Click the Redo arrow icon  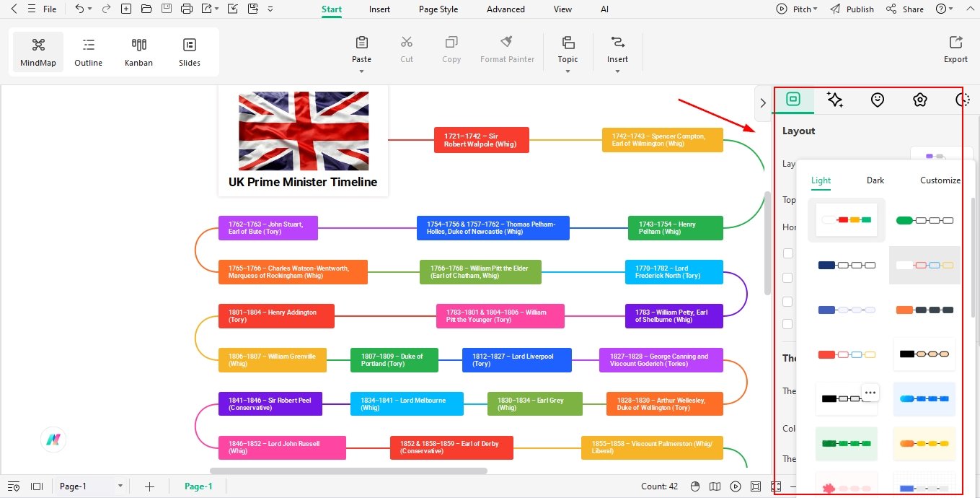coord(106,9)
